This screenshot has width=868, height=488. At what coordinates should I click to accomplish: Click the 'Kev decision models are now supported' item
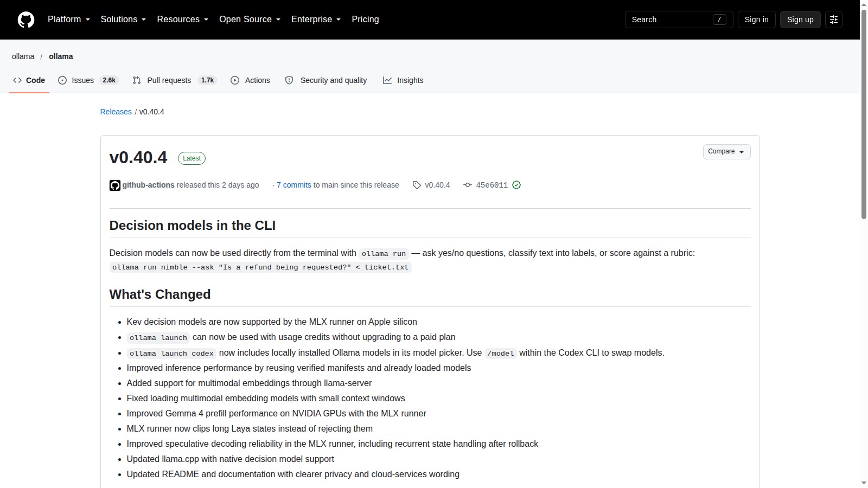click(x=272, y=322)
